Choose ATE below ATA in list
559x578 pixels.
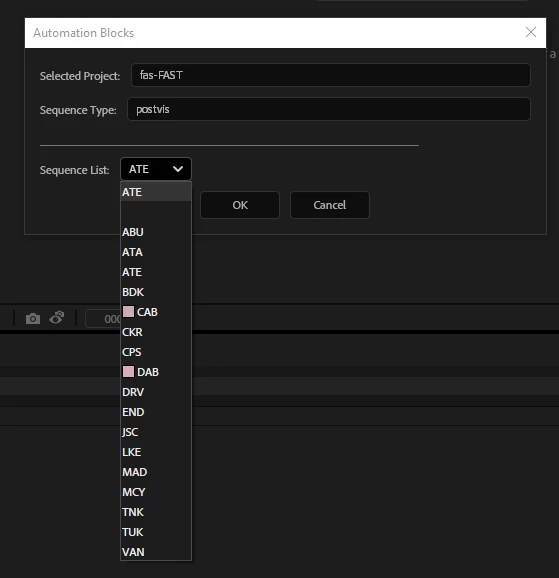156,272
